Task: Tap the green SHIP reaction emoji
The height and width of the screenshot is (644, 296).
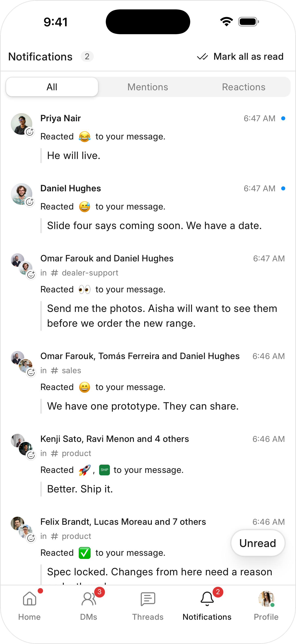Action: [104, 470]
